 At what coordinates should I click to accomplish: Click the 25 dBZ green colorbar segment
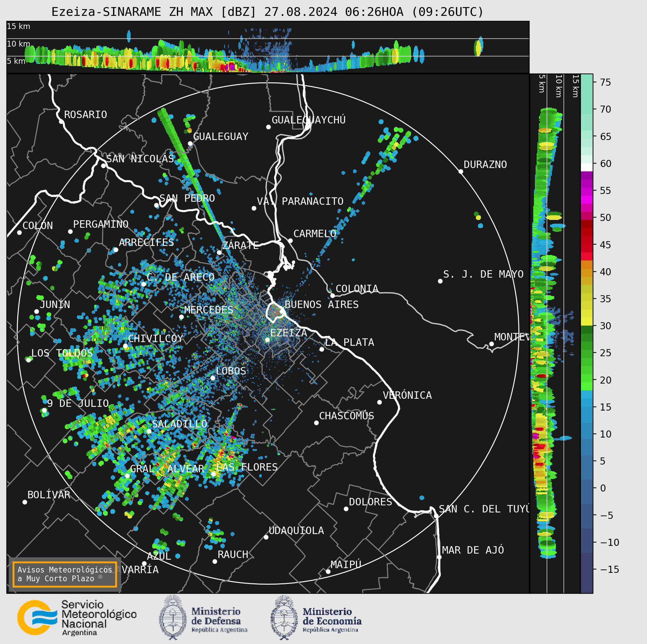tap(587, 353)
